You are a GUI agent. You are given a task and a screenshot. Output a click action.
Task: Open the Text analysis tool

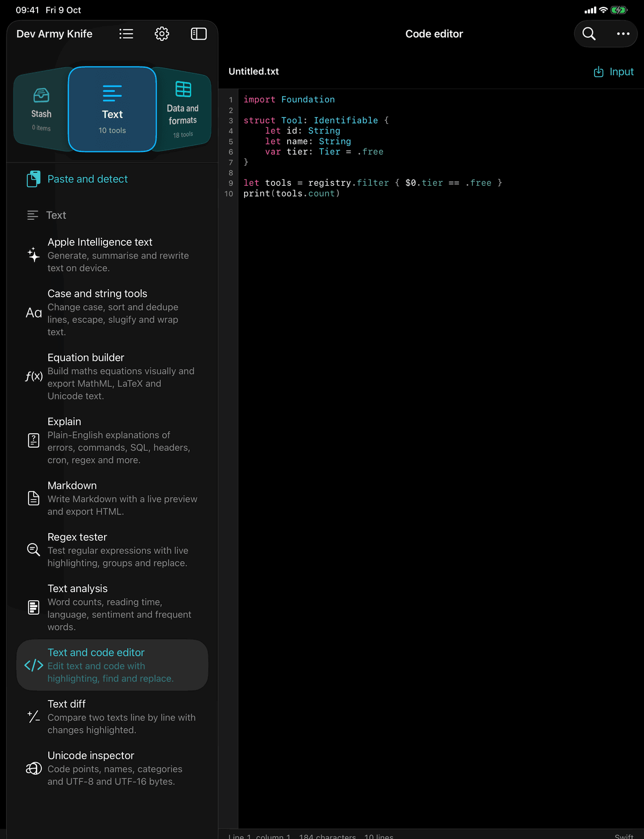tap(112, 607)
